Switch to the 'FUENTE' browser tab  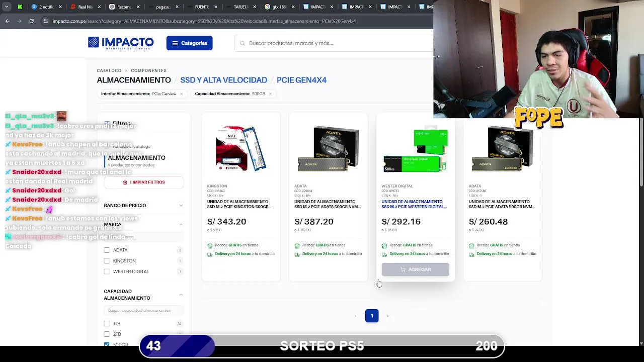click(x=201, y=7)
